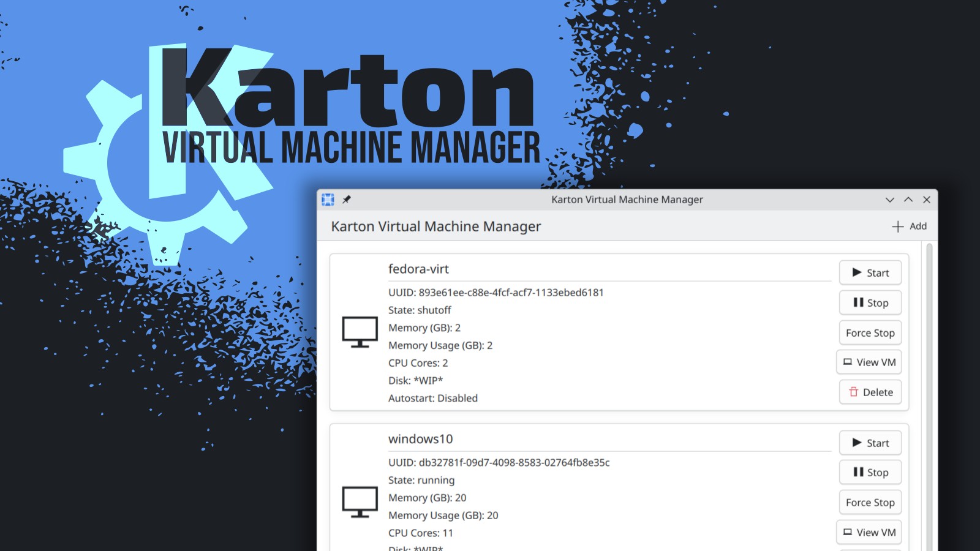
Task: Click the Start play icon for windows10
Action: (x=856, y=443)
